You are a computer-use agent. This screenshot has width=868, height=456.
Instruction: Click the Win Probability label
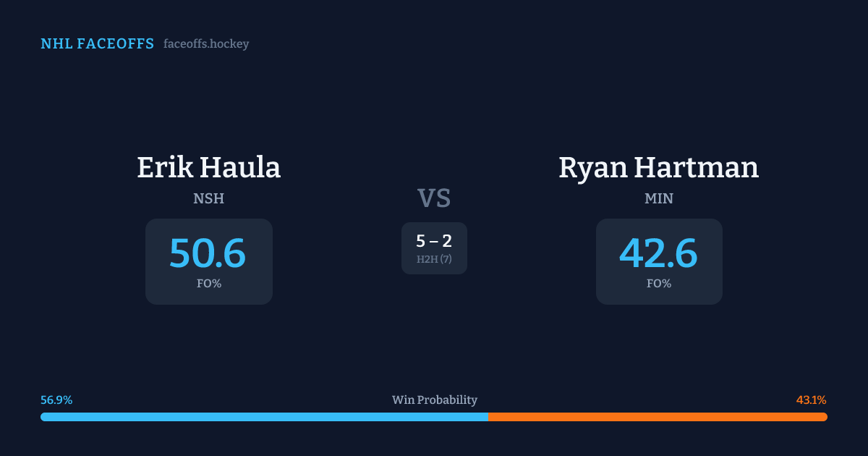click(x=434, y=400)
